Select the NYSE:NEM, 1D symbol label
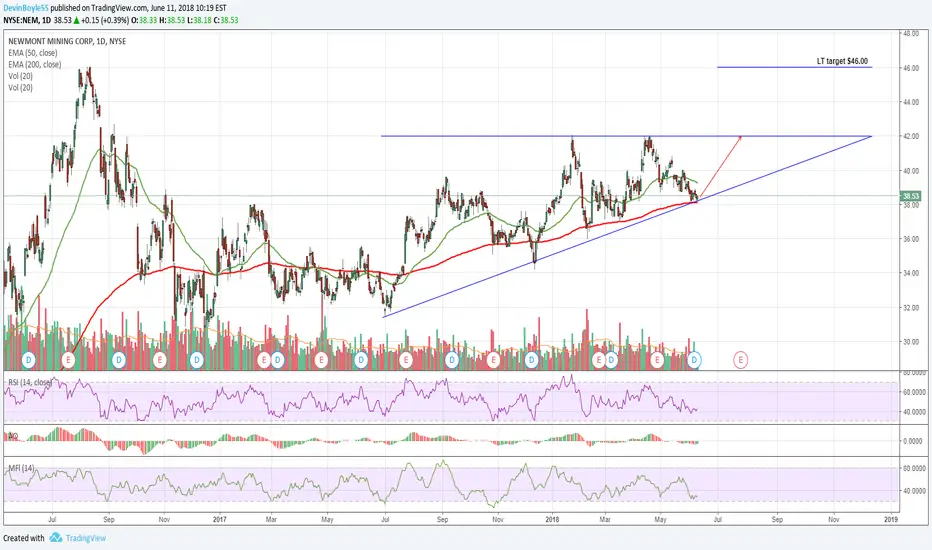 [27, 20]
